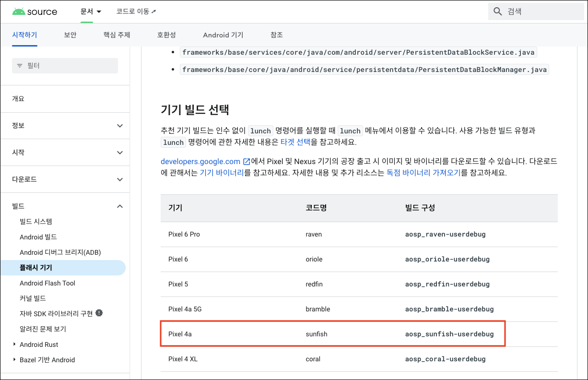588x380 pixels.
Task: Open 알려진 문제 보기 in the sidebar
Action: (43, 329)
